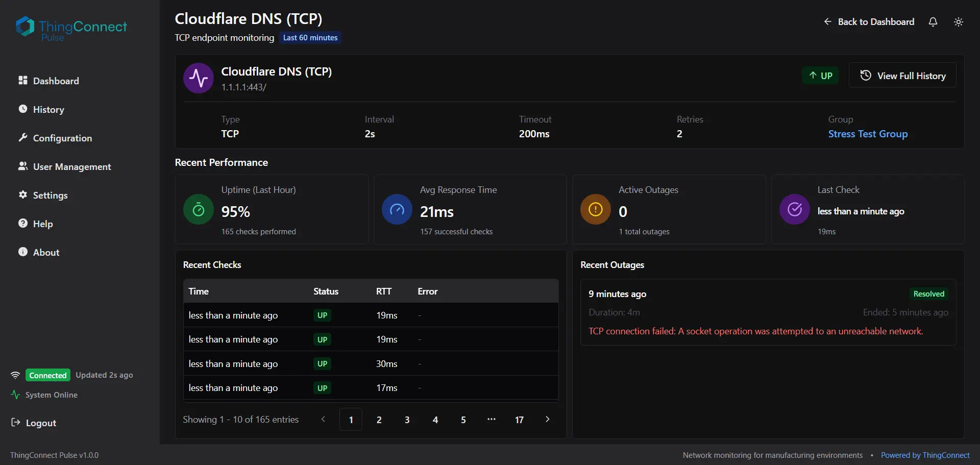Open Dashboard from the sidebar
This screenshot has height=465, width=980.
[x=56, y=81]
